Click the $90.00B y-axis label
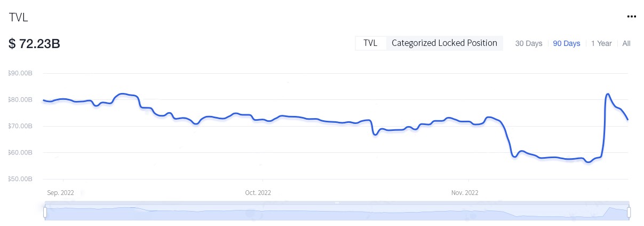The height and width of the screenshot is (226, 644). [21, 73]
